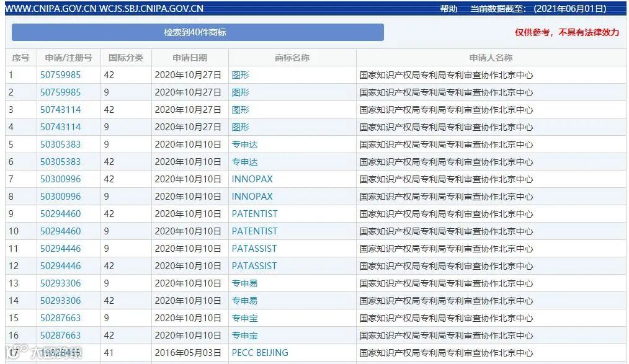The width and height of the screenshot is (629, 364).
Task: Select the 2020年10月10日 date in row 16
Action: click(x=188, y=335)
